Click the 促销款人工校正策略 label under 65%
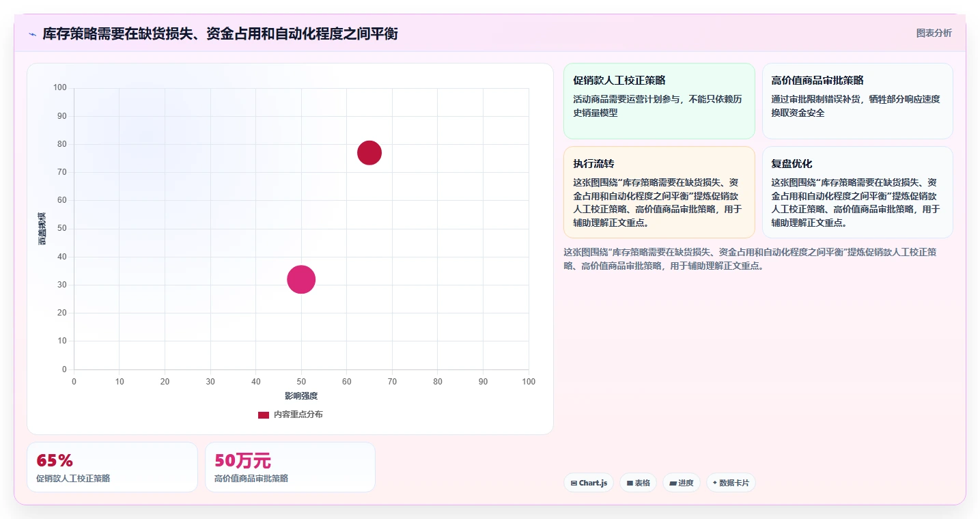980x519 pixels. [73, 479]
